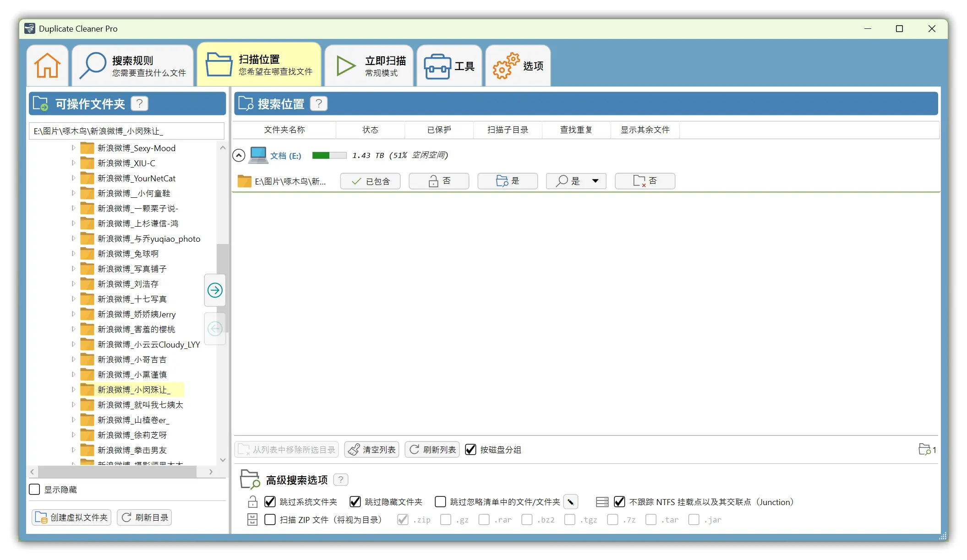The width and height of the screenshot is (967, 560).
Task: Switch to 扫描位置 tab
Action: 259,64
